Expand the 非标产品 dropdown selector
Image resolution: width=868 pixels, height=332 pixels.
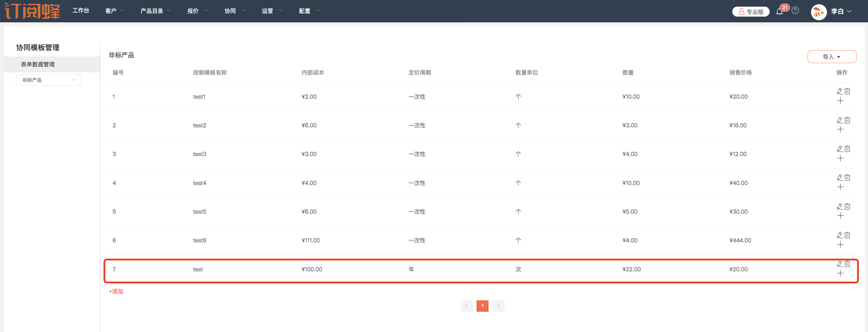[48, 80]
